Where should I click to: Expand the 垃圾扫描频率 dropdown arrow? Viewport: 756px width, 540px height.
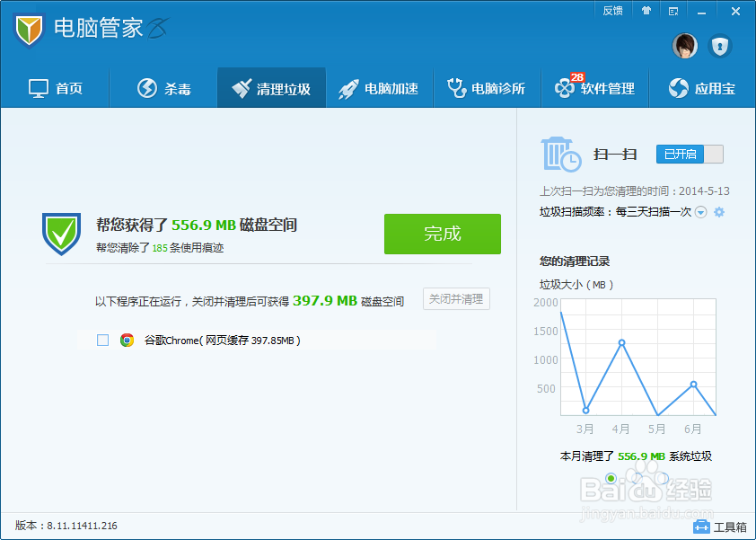(700, 212)
